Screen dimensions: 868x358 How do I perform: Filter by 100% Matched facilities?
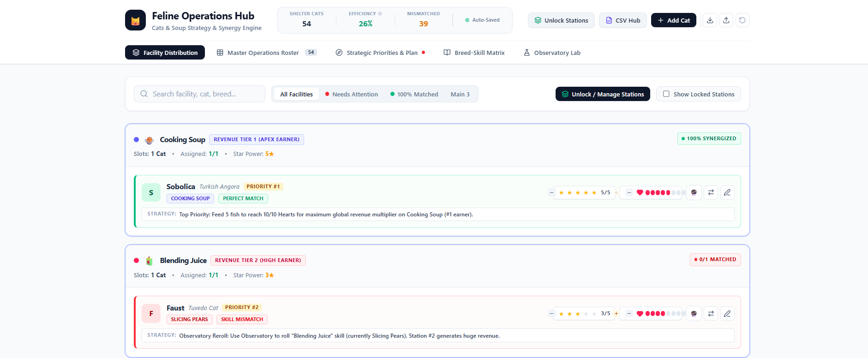point(414,94)
